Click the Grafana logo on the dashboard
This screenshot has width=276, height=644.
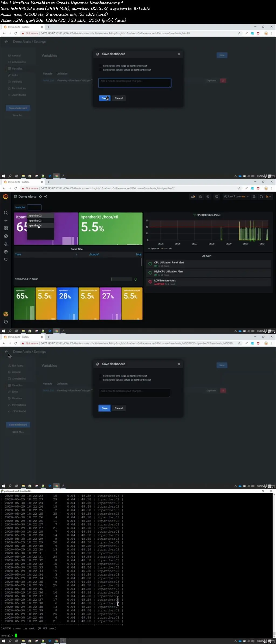(x=5, y=197)
